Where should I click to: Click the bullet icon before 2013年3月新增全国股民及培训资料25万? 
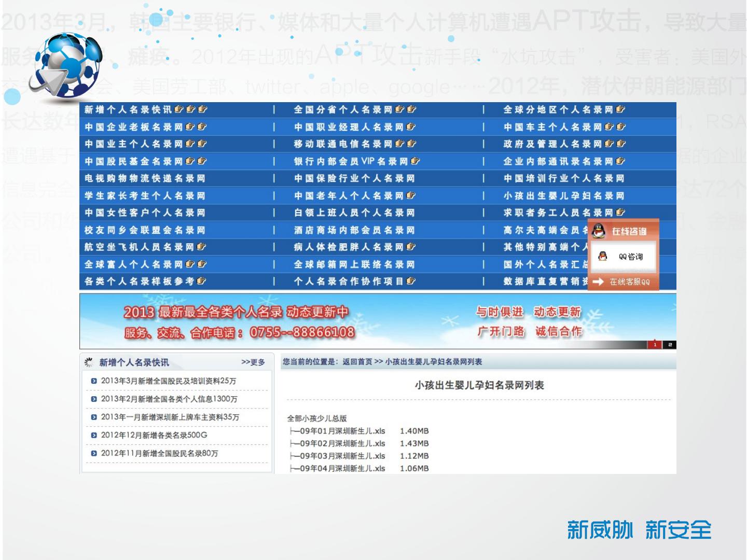93,381
